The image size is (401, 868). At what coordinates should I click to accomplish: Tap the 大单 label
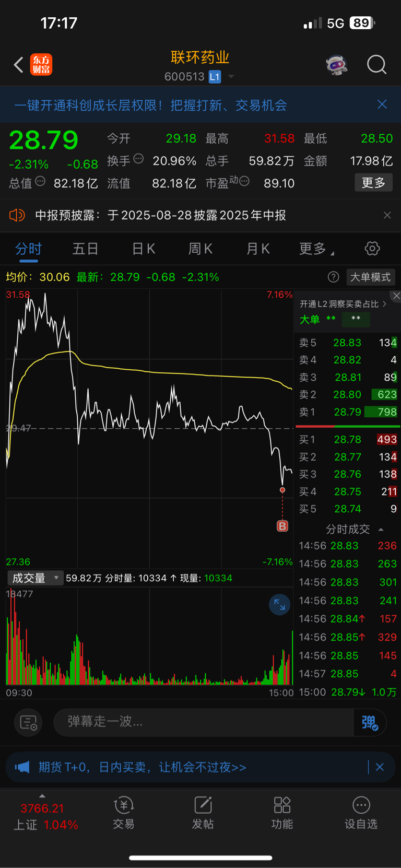pyautogui.click(x=309, y=320)
